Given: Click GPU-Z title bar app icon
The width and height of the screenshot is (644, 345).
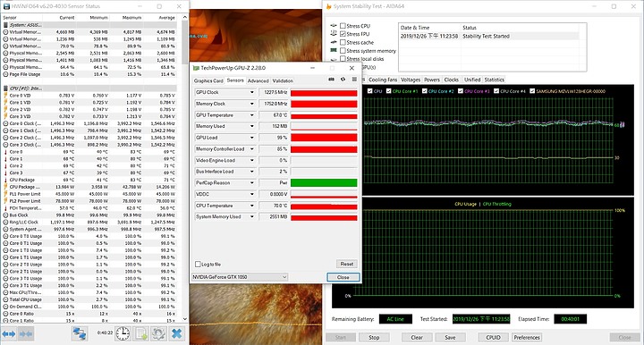Looking at the screenshot, I should point(196,68).
